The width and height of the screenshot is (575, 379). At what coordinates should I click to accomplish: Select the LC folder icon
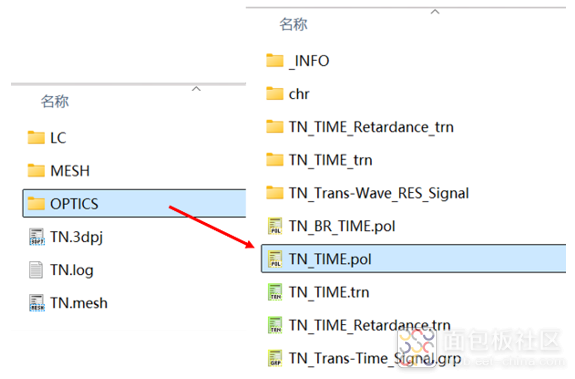(x=36, y=138)
